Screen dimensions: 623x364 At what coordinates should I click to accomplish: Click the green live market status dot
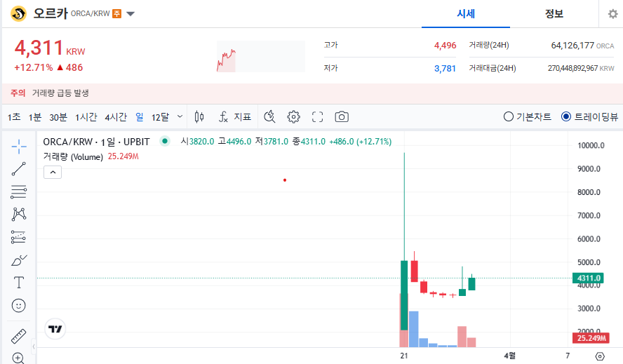pos(164,141)
